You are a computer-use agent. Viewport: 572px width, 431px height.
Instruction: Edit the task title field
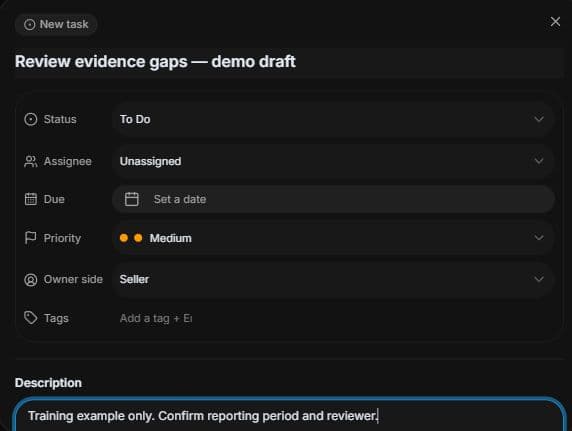point(288,62)
